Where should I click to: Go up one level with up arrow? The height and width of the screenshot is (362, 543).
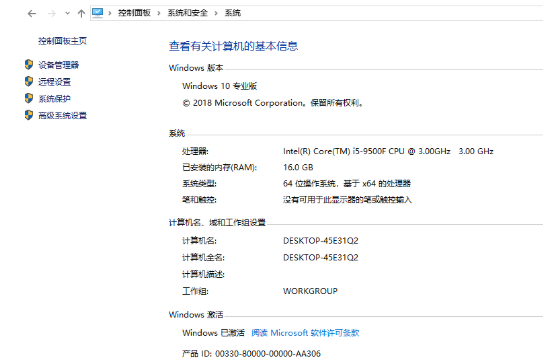point(81,14)
